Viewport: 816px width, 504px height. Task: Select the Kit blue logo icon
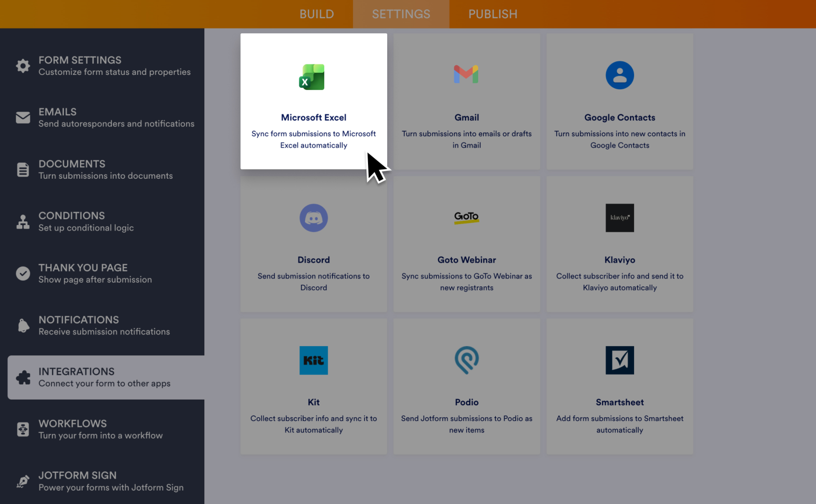tap(313, 360)
